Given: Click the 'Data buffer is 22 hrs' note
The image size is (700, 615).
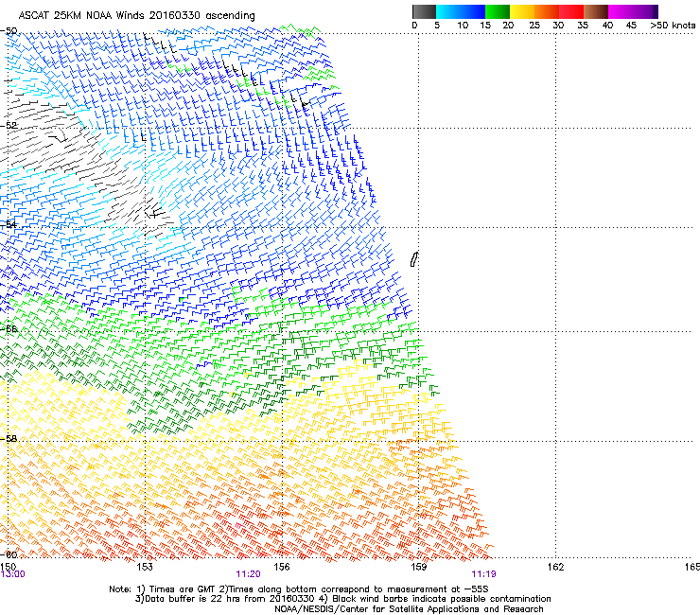Looking at the screenshot, I should pos(229,599).
